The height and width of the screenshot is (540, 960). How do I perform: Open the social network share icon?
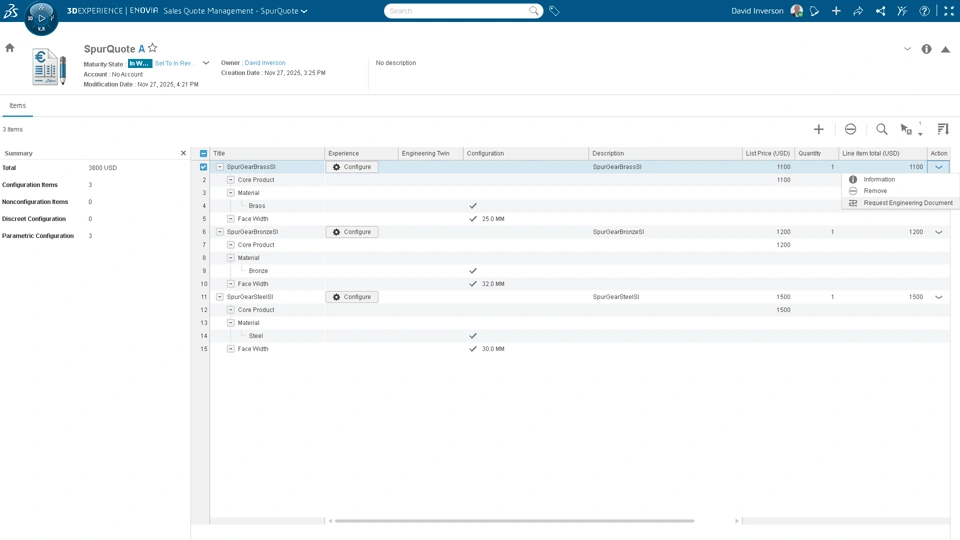(x=880, y=11)
